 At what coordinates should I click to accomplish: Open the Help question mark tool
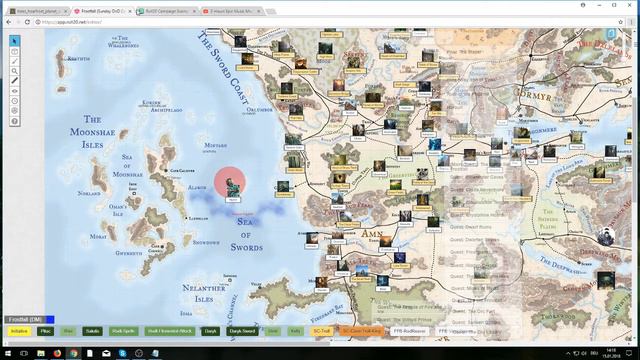pos(14,121)
